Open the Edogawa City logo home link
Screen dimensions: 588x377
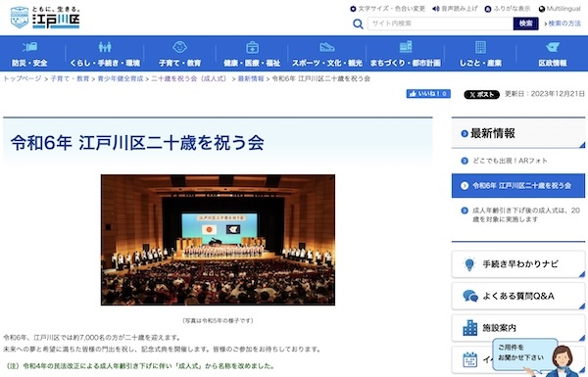click(x=45, y=18)
